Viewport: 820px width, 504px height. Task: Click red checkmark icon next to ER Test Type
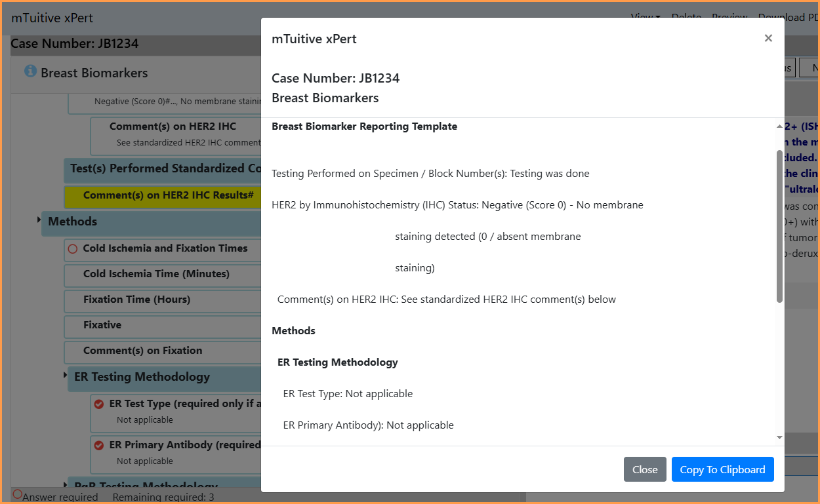pos(99,404)
